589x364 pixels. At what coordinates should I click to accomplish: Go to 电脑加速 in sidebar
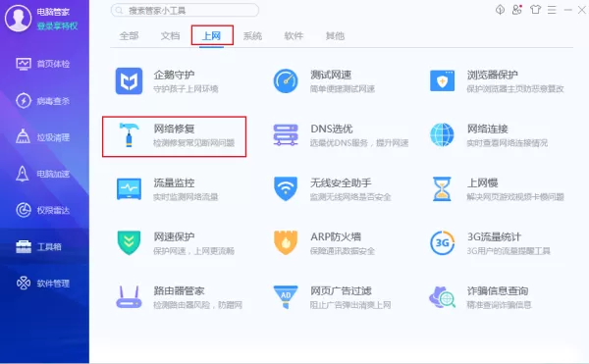(42, 174)
